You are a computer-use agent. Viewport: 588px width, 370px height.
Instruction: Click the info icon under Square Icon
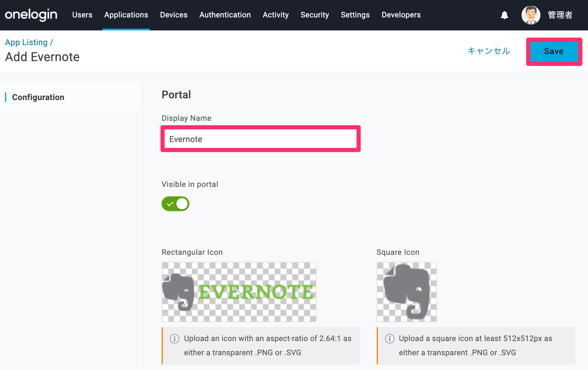click(389, 338)
